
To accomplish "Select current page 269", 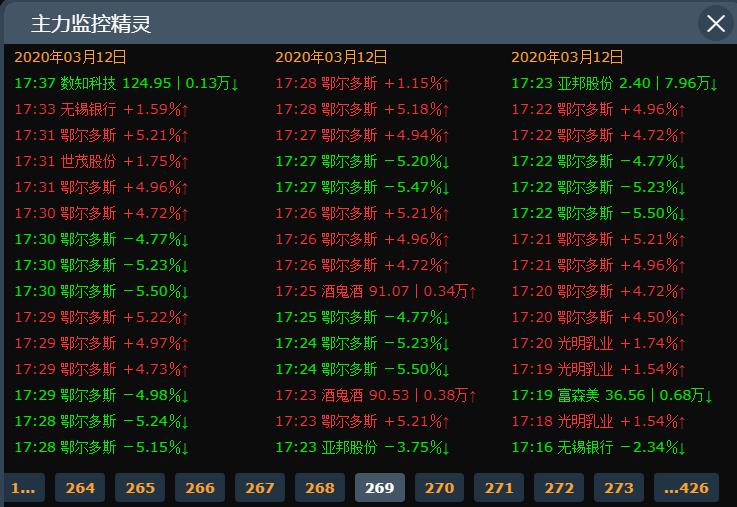I will click(x=380, y=488).
